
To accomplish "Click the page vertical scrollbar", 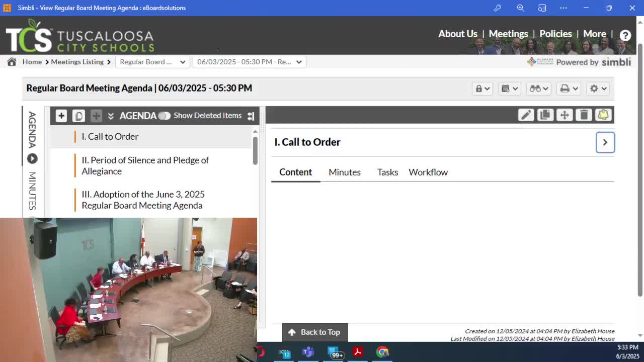I will pos(640,170).
